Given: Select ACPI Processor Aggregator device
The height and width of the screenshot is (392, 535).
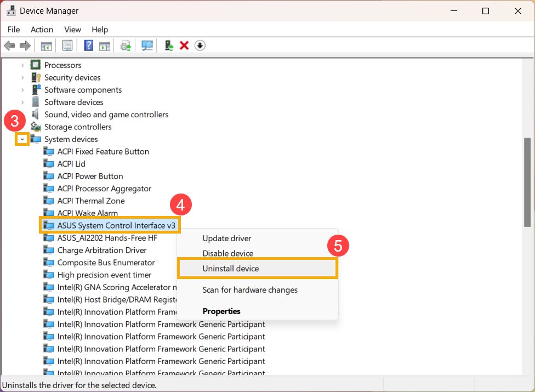Looking at the screenshot, I should [104, 188].
